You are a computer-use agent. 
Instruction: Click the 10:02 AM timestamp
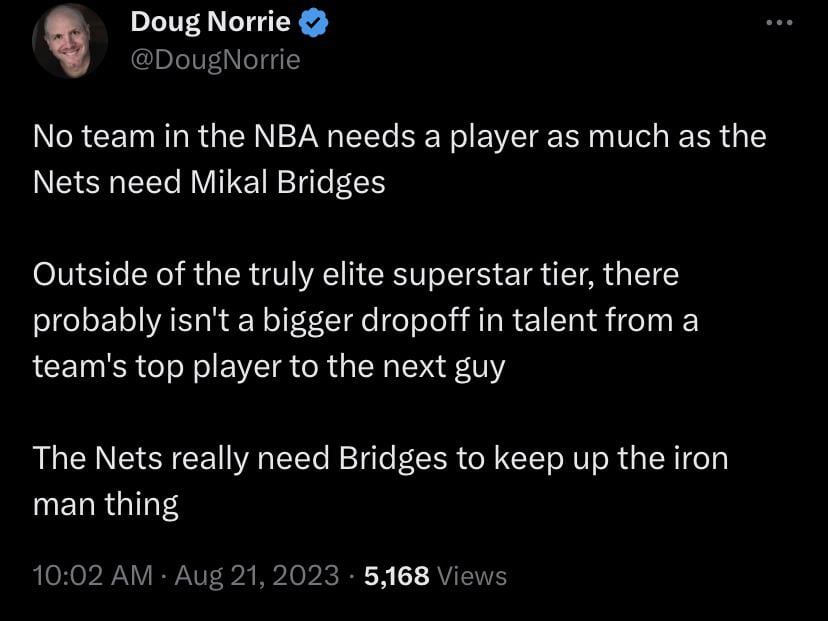(x=93, y=576)
